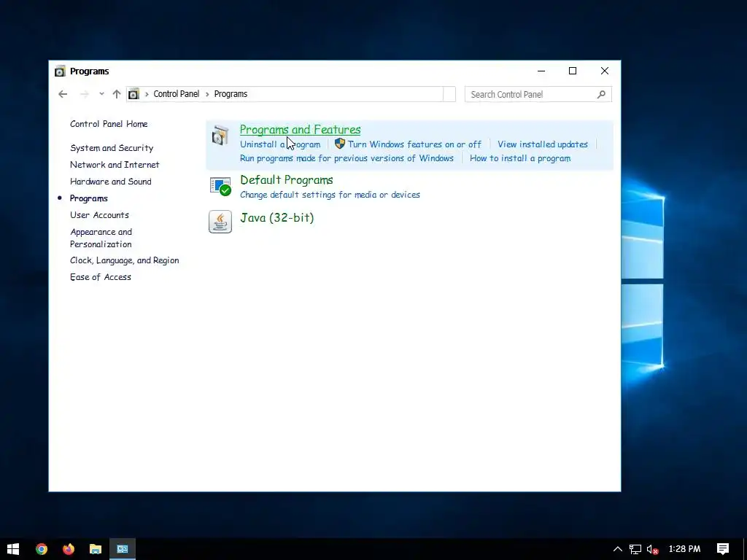Click the Programs and Features heading

pyautogui.click(x=300, y=130)
